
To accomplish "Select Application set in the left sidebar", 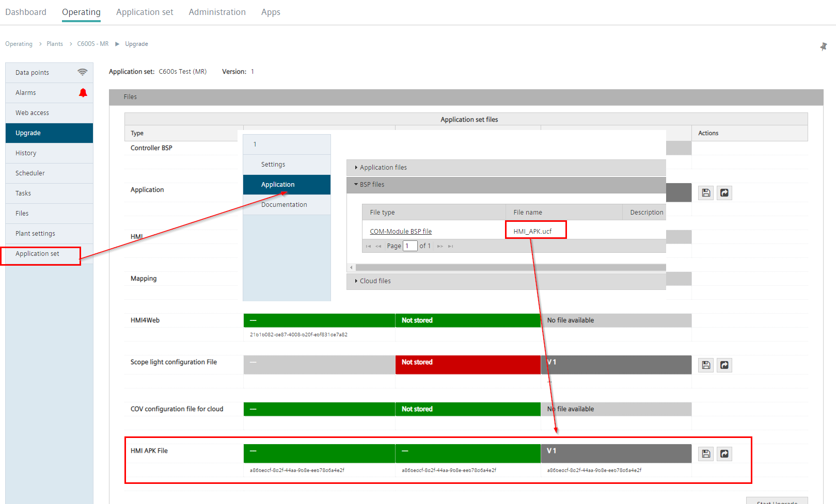I will pyautogui.click(x=37, y=254).
